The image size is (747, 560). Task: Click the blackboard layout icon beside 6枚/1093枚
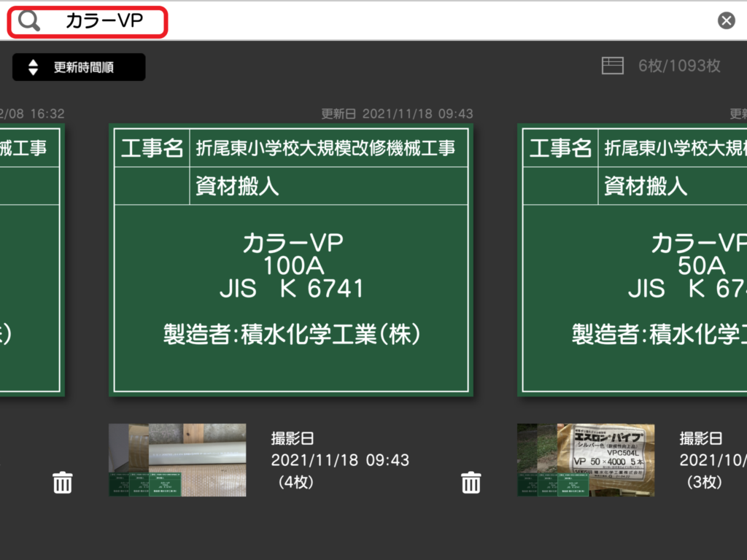click(612, 66)
